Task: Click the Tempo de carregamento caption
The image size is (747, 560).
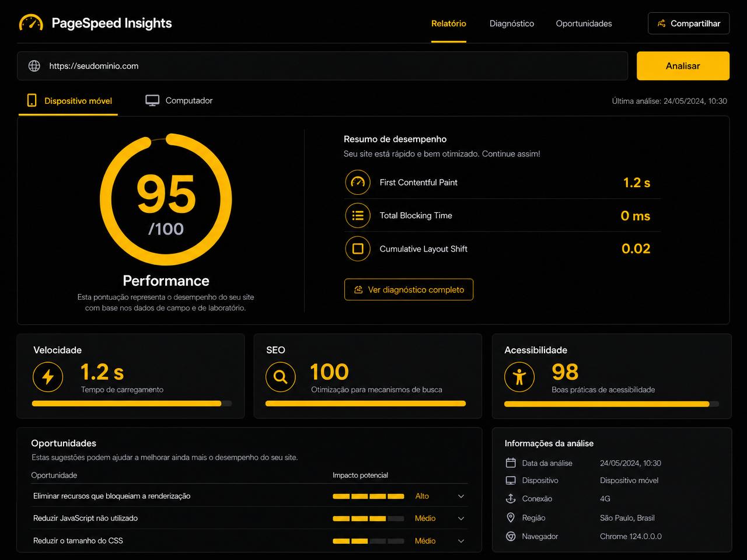Action: 122,390
